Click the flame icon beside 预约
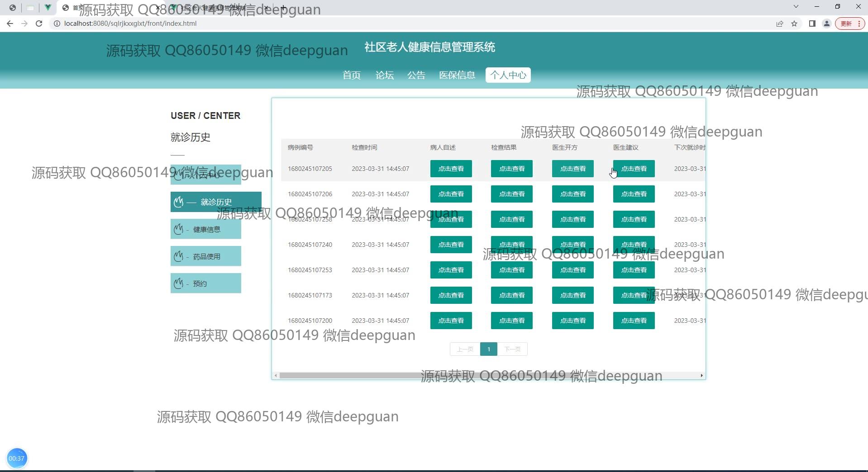 click(179, 283)
